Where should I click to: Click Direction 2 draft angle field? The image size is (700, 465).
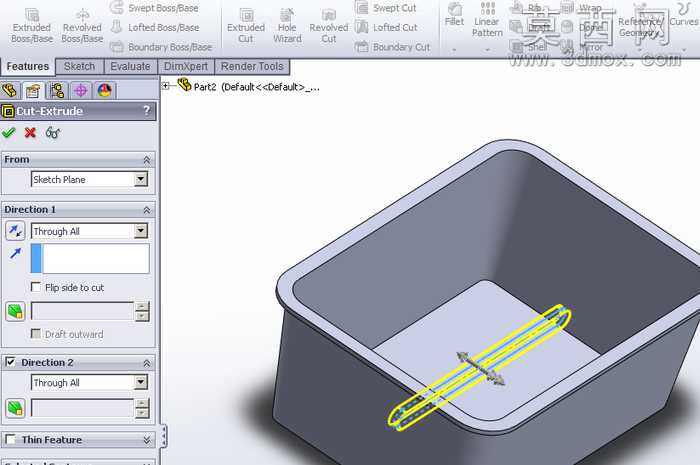click(82, 408)
